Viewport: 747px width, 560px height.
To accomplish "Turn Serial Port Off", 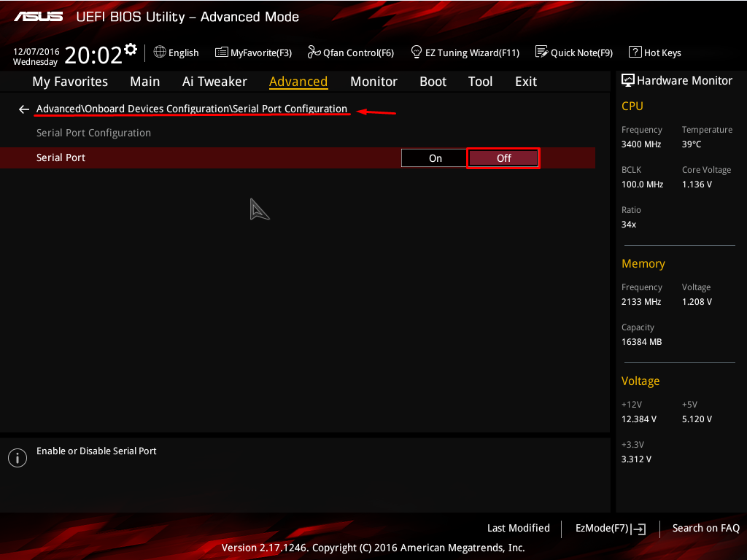I will click(x=503, y=158).
